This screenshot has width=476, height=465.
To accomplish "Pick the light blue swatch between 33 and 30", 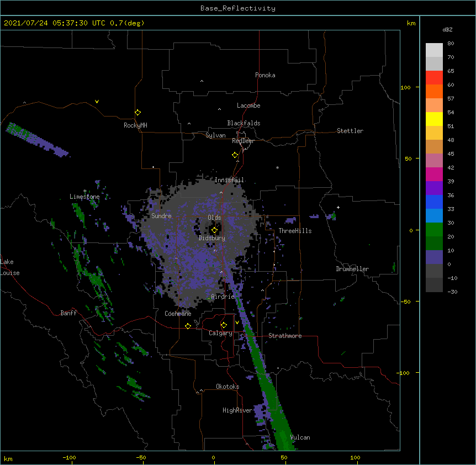I will [434, 215].
